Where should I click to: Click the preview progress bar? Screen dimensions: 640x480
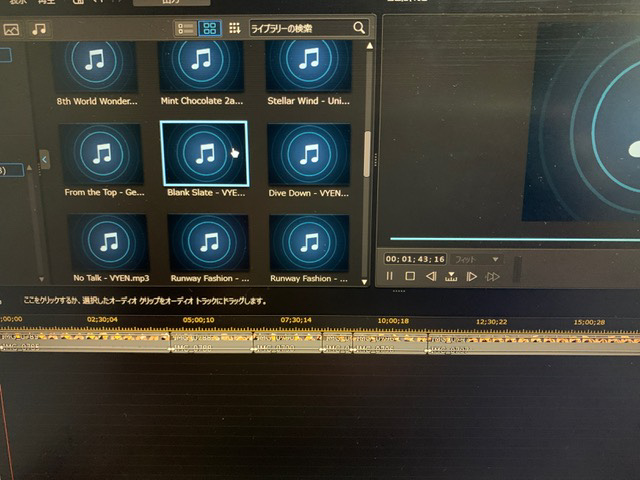pos(515,240)
